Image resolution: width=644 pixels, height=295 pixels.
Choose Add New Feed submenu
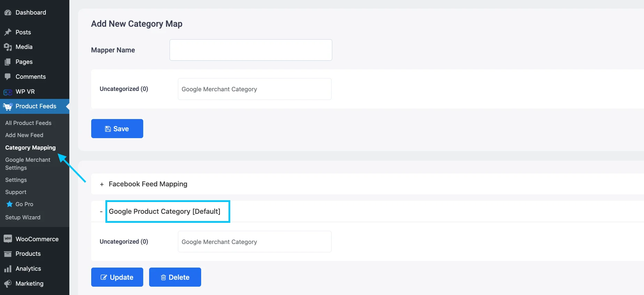[x=24, y=135]
